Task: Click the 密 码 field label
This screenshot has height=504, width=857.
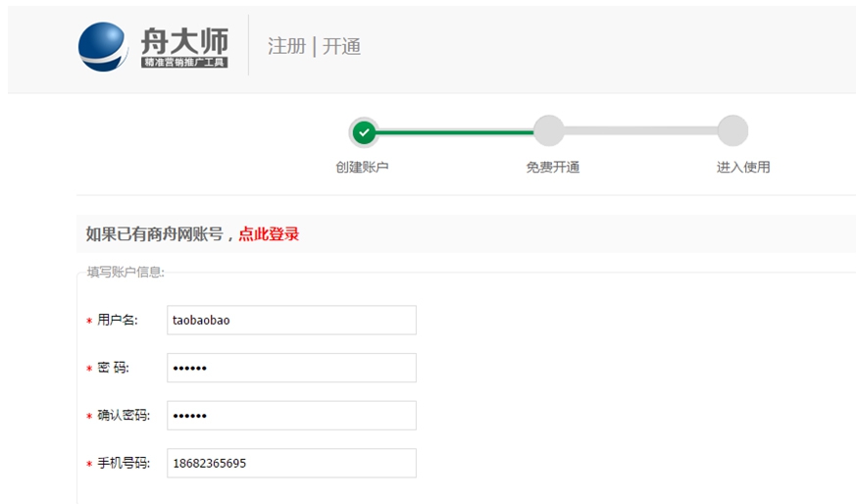Action: (x=113, y=368)
